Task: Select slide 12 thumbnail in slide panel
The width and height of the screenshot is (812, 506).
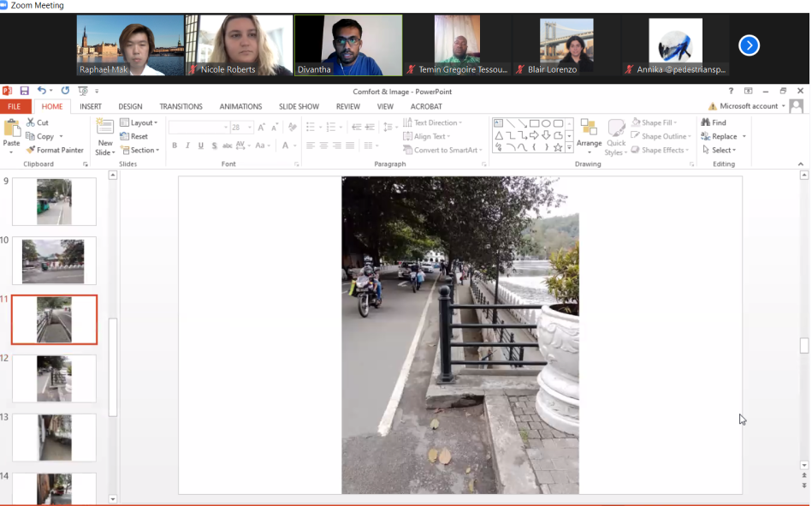Action: [x=54, y=378]
